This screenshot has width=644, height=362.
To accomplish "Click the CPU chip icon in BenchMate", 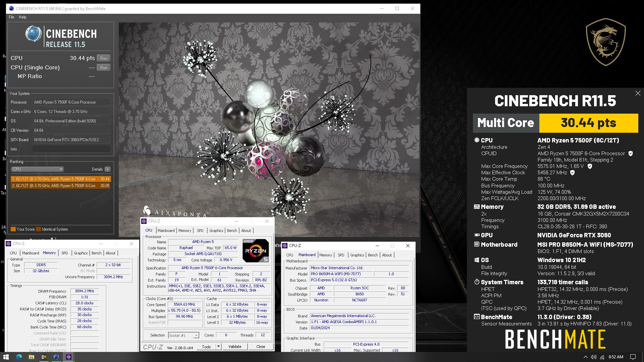I will [477, 140].
